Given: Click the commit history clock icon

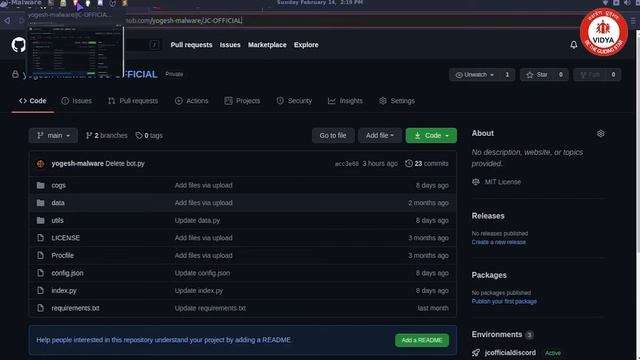Looking at the screenshot, I should (409, 164).
